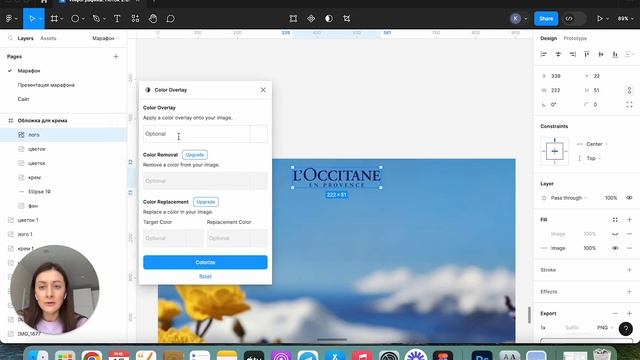Viewport: 640px width, 360px height.
Task: Open Dev Mode toggle in top bar
Action: (x=574, y=18)
